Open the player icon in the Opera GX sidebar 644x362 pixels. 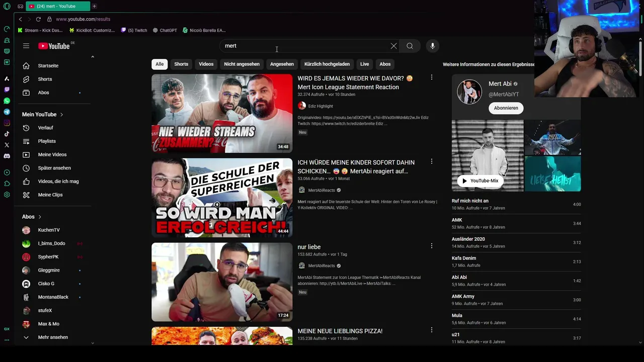pyautogui.click(x=7, y=172)
